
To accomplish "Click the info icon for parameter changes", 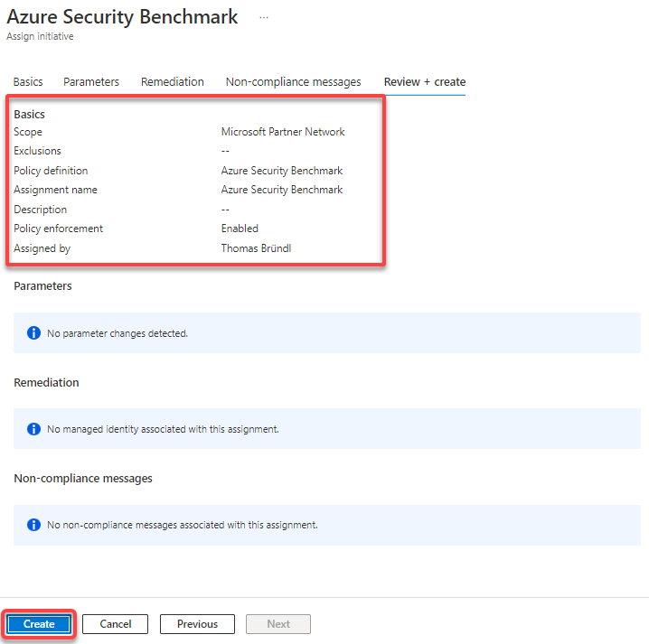I will tap(33, 333).
